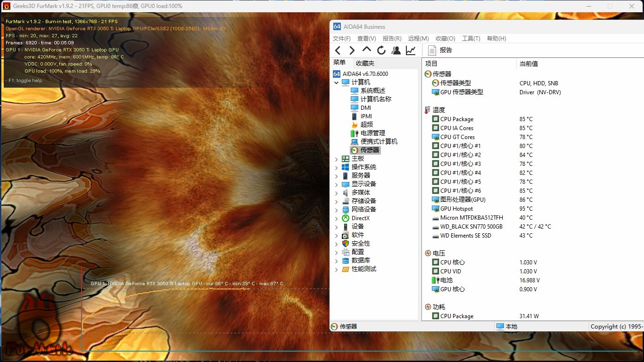Expand the 服务器 tree node
This screenshot has height=362, width=644.
pyautogui.click(x=336, y=176)
